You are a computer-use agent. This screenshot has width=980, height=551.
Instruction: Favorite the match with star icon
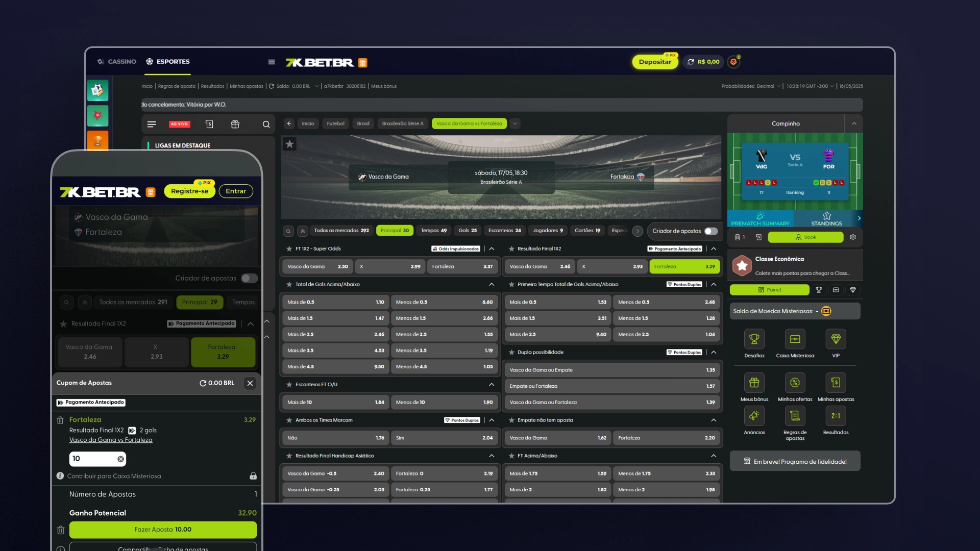[289, 144]
